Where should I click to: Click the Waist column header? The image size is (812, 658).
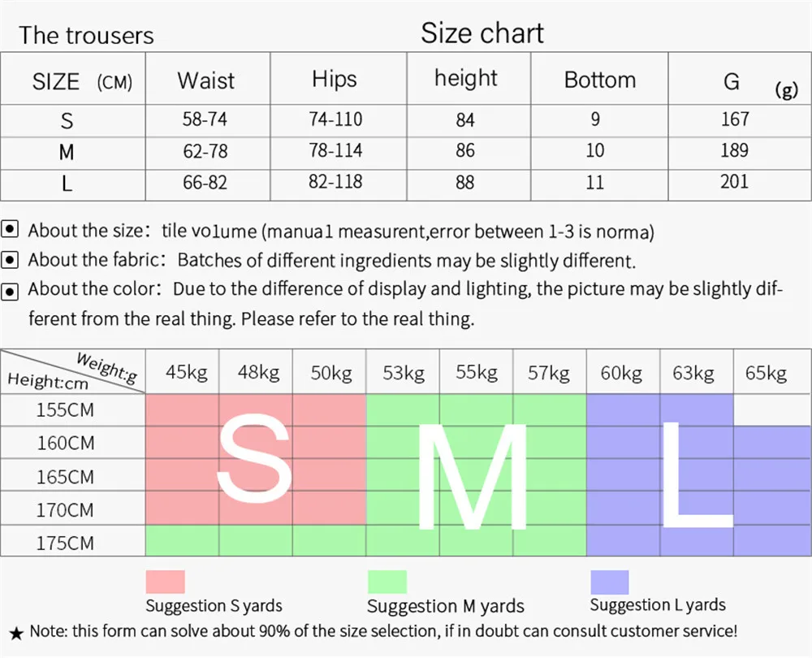click(x=205, y=80)
